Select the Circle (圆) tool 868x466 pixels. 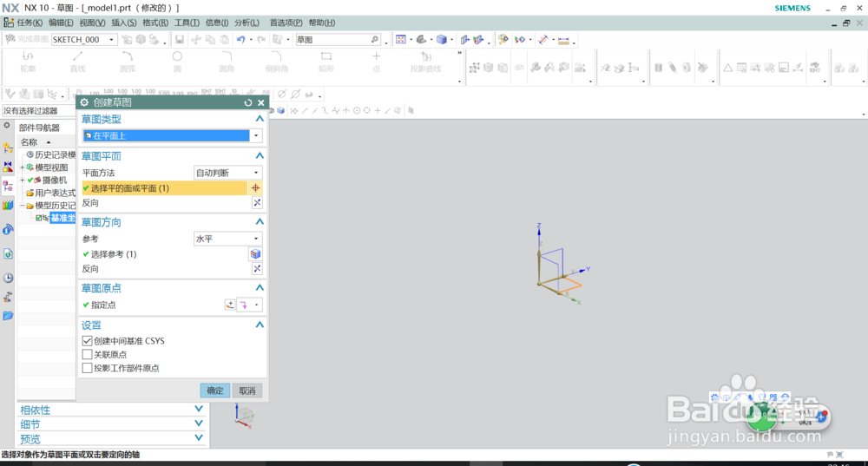pyautogui.click(x=177, y=62)
